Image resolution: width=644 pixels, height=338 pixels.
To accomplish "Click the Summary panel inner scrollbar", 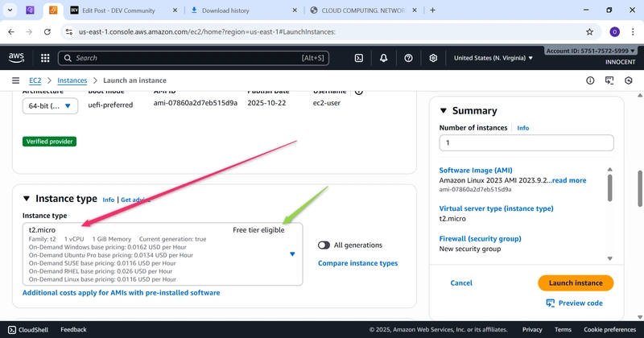I will coord(610,188).
